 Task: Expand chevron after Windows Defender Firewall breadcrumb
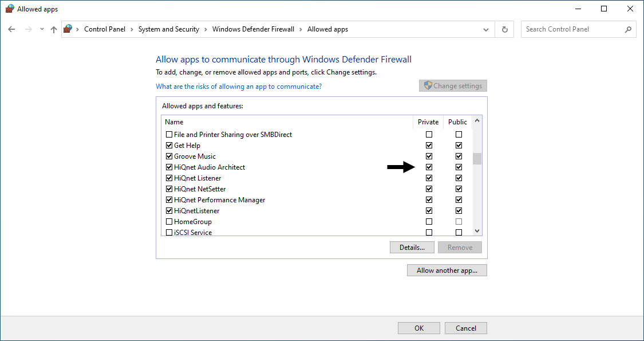pos(301,29)
